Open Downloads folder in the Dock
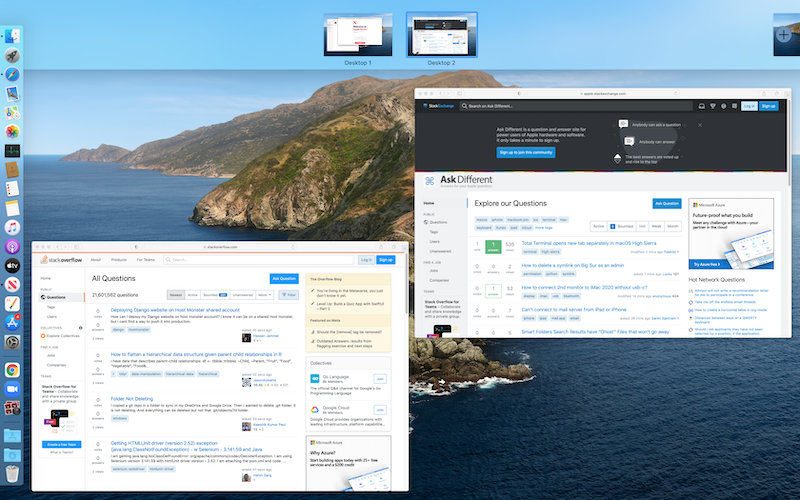800x500 pixels. [x=12, y=455]
